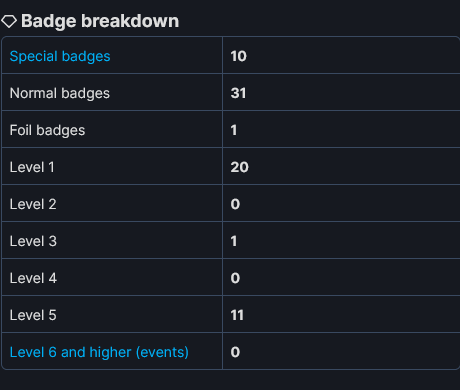This screenshot has width=460, height=390.
Task: Open Level 6 and higher (events) link
Action: click(99, 352)
